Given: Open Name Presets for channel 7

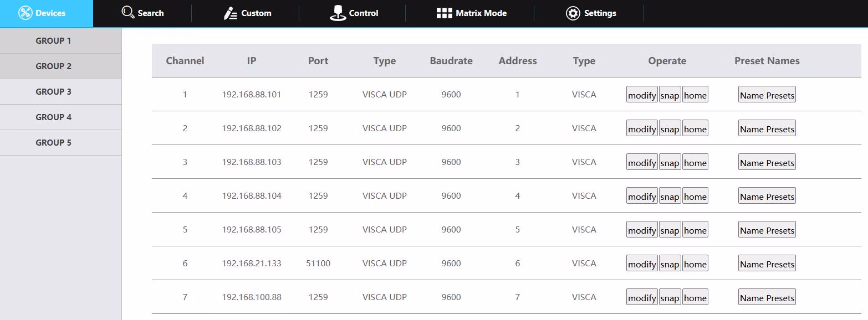Looking at the screenshot, I should [767, 298].
